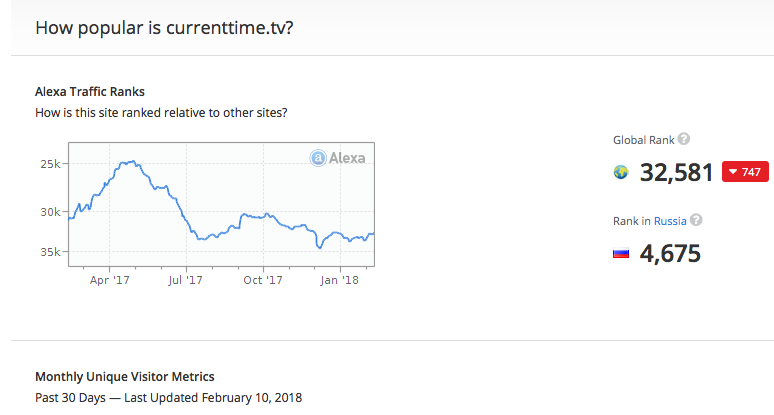
Task: Click the 30k y-axis label
Action: (x=50, y=212)
